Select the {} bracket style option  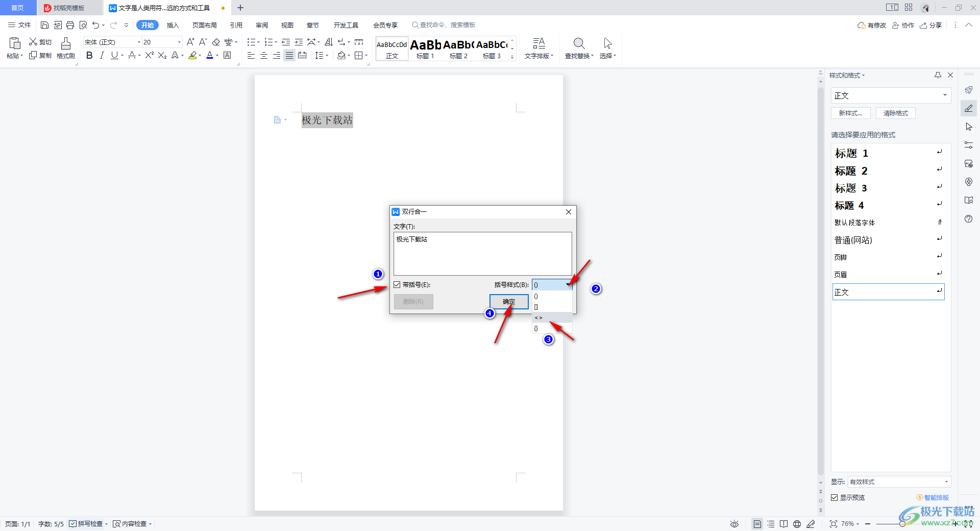click(552, 328)
